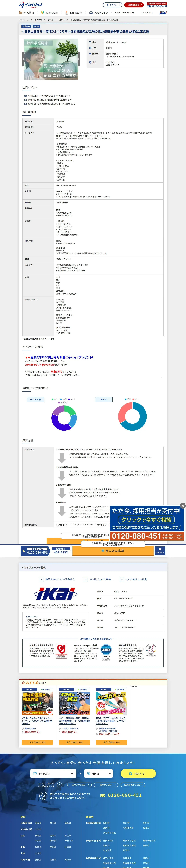The height and width of the screenshot is (868, 186).
Task: Click the circular arrow icon beside より詳しい条件で
Action: pos(59,785)
